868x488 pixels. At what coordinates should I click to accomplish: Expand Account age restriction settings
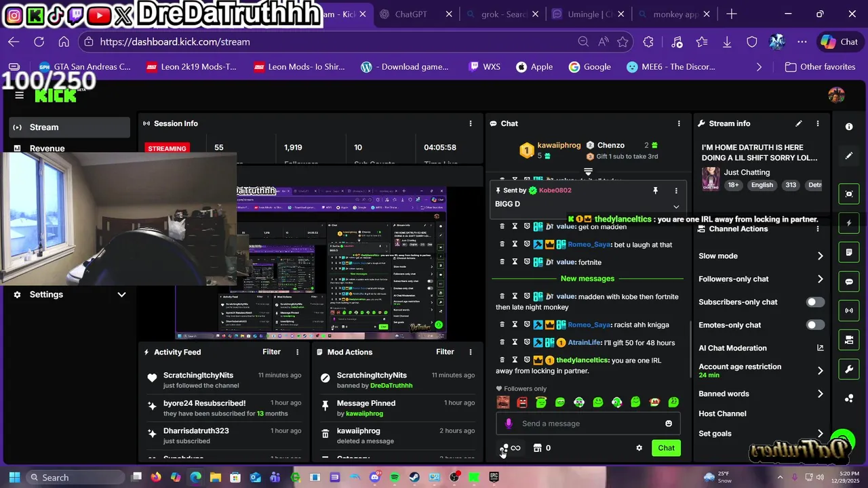tap(820, 371)
